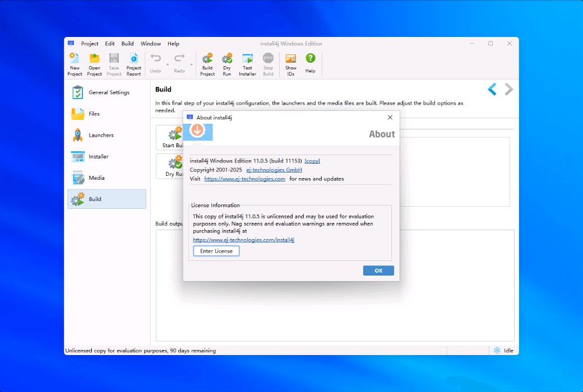The width and height of the screenshot is (583, 392).
Task: Click the Show IDs toolbar icon
Action: pyautogui.click(x=291, y=64)
